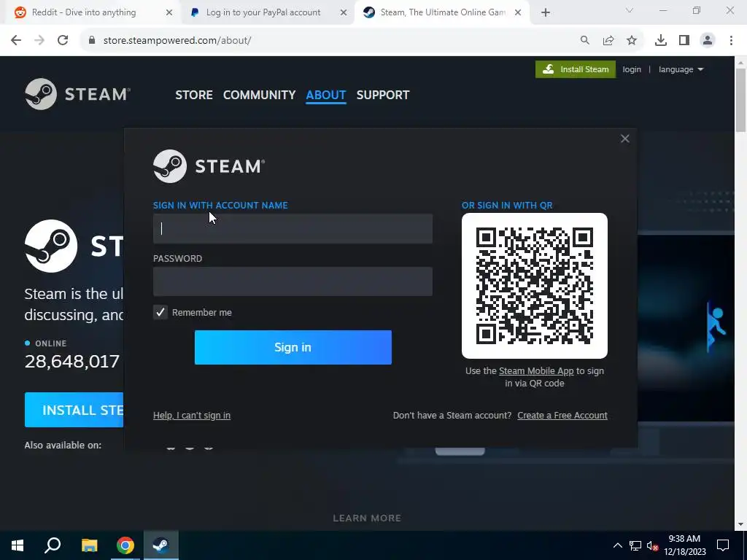Viewport: 747px width, 560px height.
Task: Open a new browser tab
Action: coord(546,12)
